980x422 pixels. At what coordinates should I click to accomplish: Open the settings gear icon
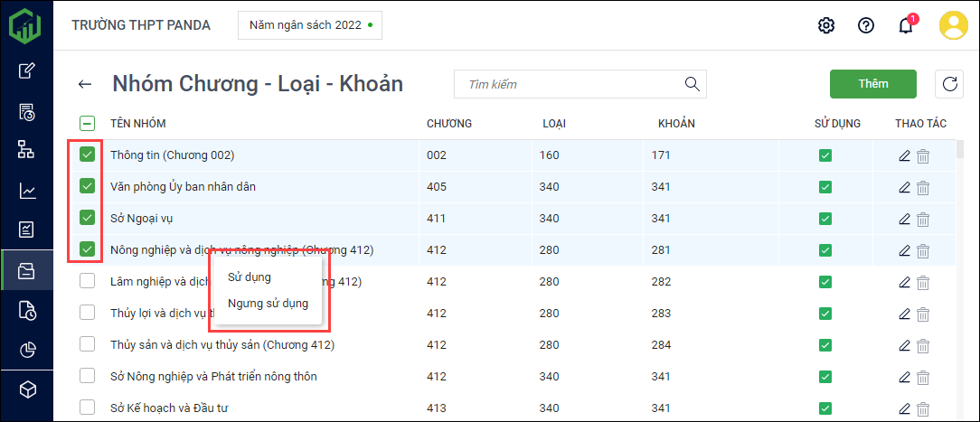[x=825, y=25]
